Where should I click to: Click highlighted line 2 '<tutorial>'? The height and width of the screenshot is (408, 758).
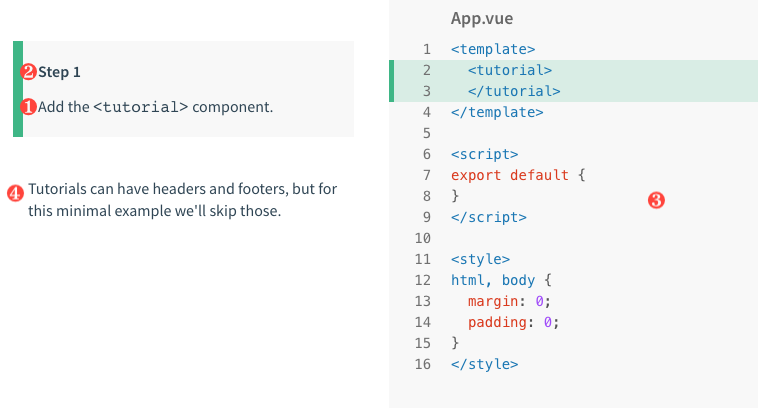point(510,70)
